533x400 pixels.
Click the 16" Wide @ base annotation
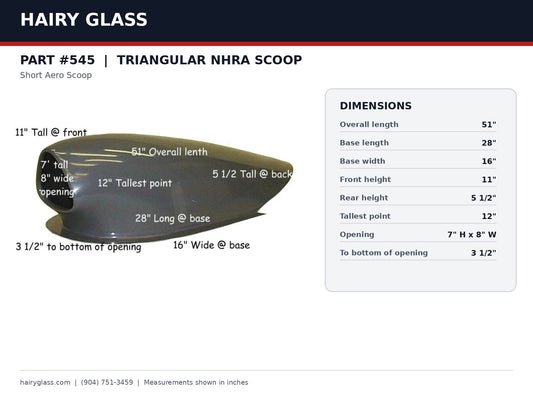(211, 245)
